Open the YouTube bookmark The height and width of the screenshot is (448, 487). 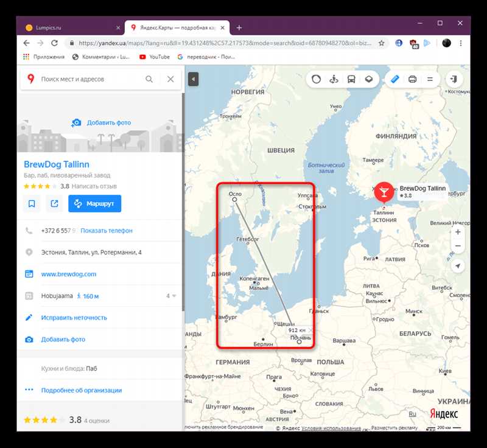pos(155,57)
